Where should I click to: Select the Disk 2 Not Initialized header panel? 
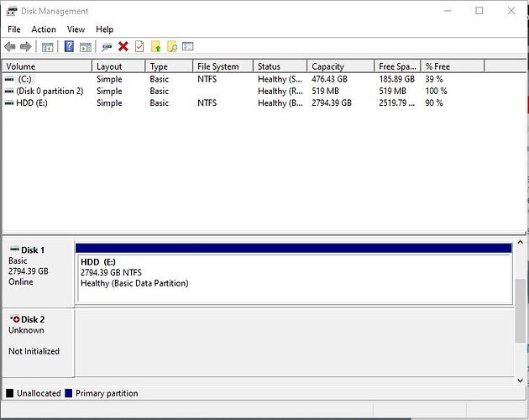point(38,343)
